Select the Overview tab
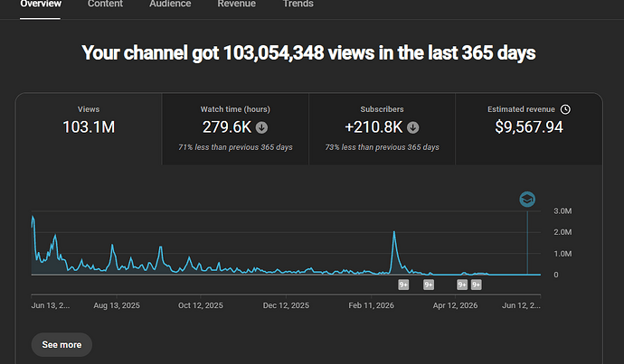 (41, 4)
